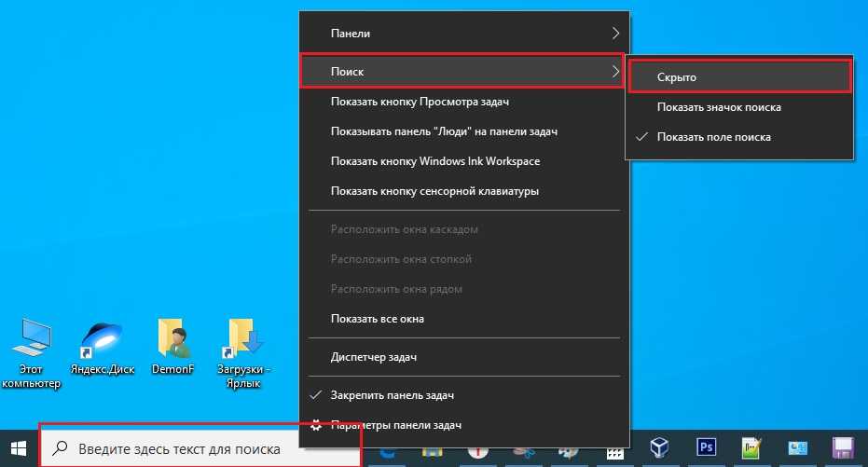Click the purple floppy disk taskbar icon
This screenshot has height=467, width=868.
[x=844, y=449]
